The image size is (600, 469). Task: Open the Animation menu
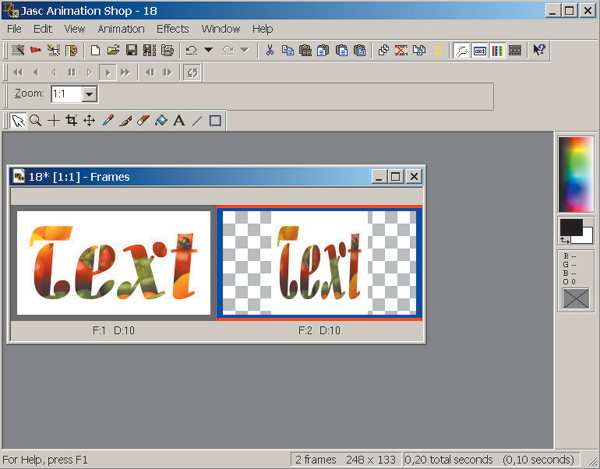[x=121, y=29]
